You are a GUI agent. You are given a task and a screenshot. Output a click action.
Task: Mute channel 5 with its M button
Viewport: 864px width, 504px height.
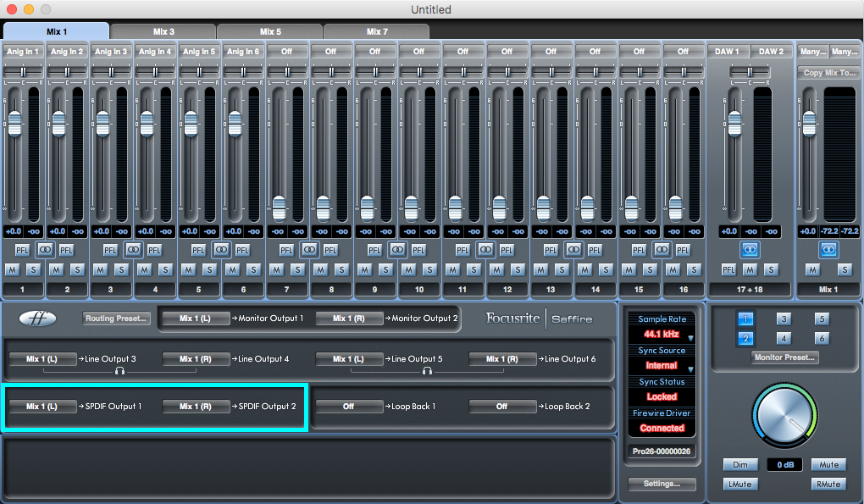188,269
